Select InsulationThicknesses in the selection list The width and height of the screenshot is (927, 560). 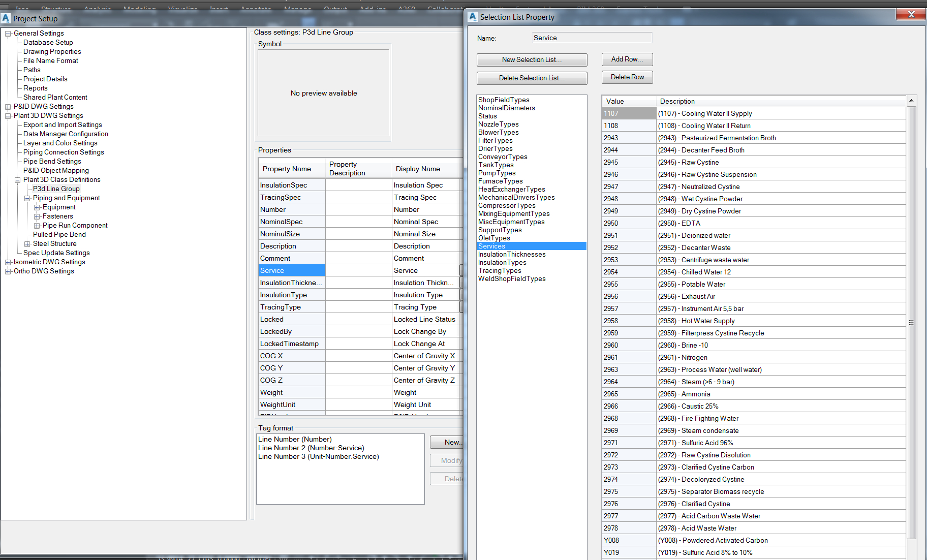pos(512,255)
